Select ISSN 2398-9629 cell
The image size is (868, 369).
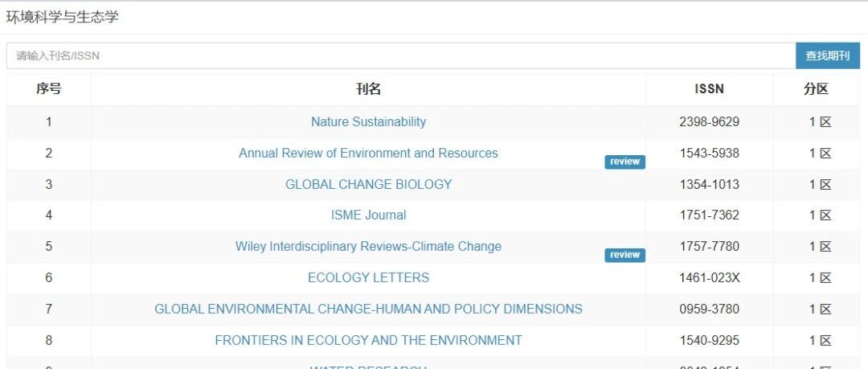pyautogui.click(x=709, y=122)
